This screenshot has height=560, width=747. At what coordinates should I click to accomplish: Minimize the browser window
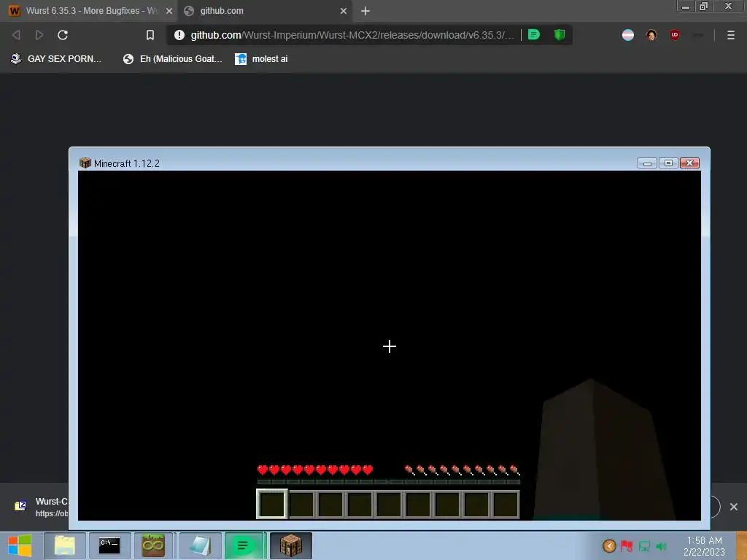686,7
